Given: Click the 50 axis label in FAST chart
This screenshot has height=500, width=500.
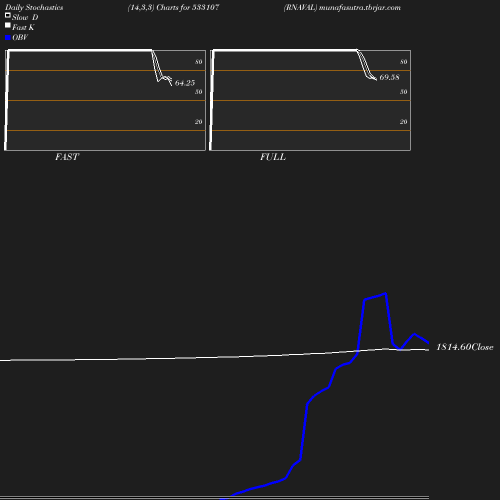Looking at the screenshot, I should point(199,92).
